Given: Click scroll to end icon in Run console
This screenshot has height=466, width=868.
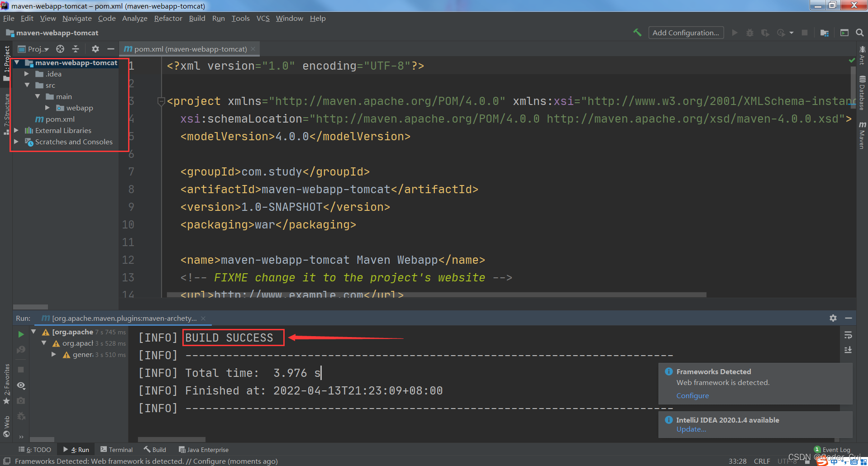Looking at the screenshot, I should 848,350.
